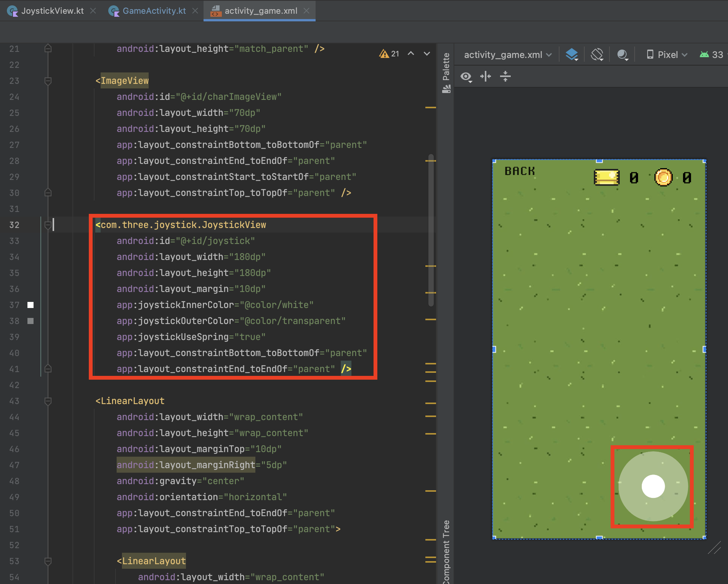Click the layout_margin="10dp" attribute on line 36

[x=191, y=289]
